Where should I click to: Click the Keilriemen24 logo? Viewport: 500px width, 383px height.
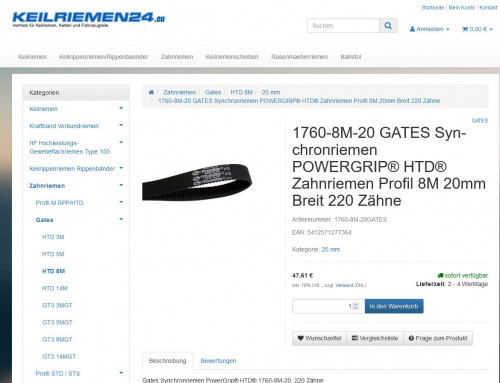click(x=88, y=19)
